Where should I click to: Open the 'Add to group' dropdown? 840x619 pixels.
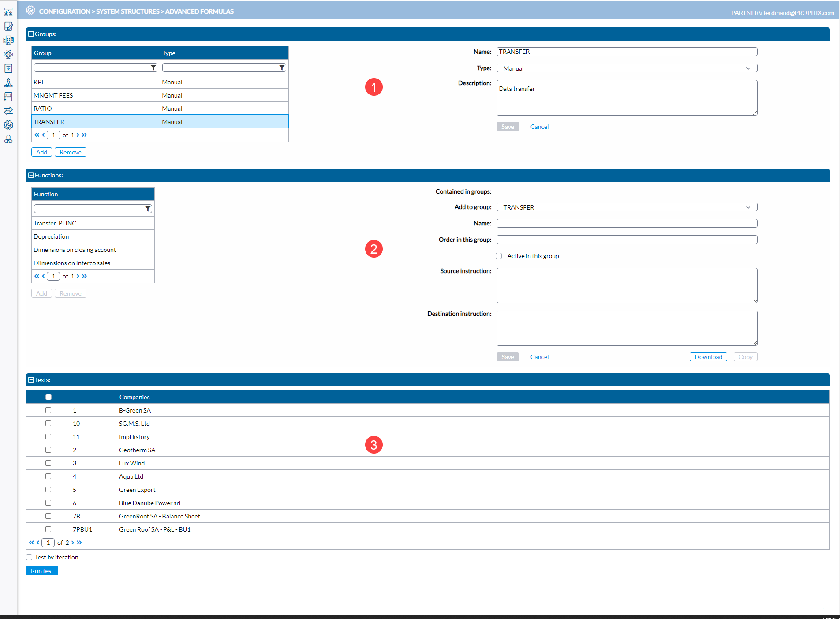point(626,207)
